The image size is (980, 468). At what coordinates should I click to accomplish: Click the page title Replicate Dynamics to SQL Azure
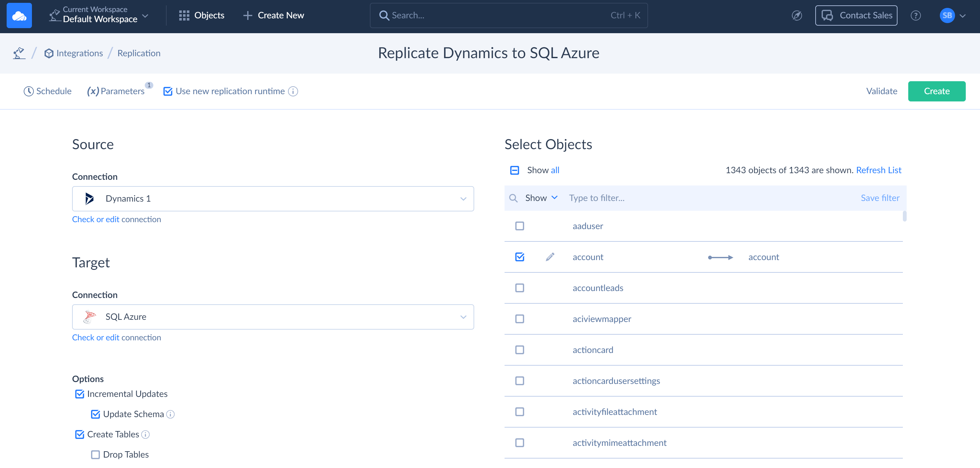coord(488,53)
